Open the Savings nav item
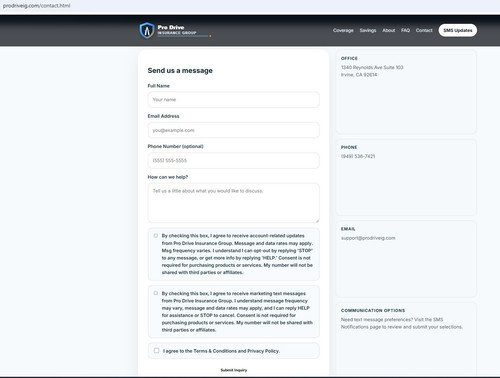 coord(368,30)
